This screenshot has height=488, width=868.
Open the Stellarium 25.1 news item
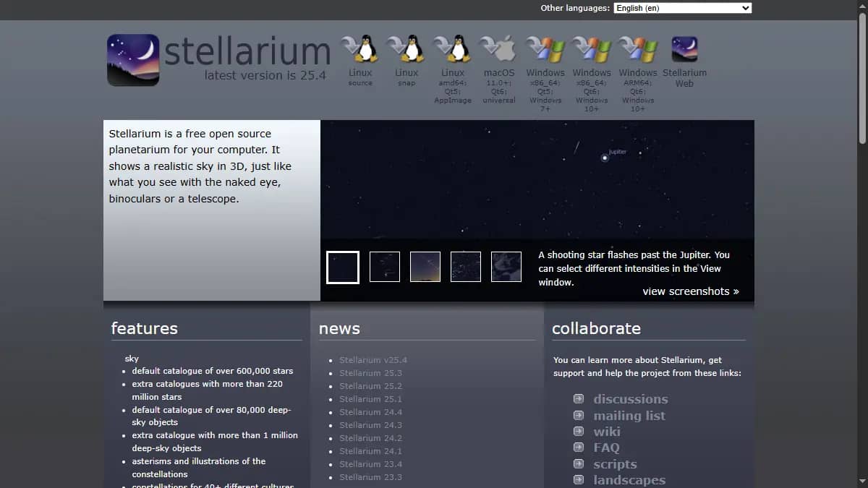(x=370, y=399)
